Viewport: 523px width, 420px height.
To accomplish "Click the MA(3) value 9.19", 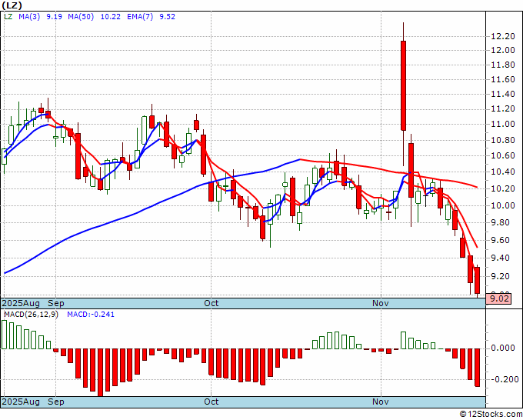I will [54, 17].
